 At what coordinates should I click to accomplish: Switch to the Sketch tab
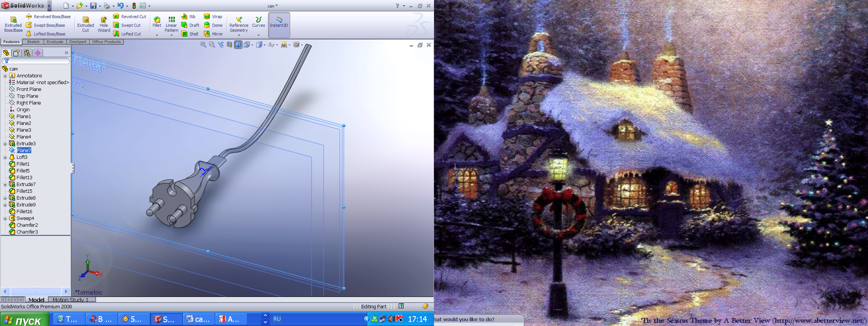[33, 42]
